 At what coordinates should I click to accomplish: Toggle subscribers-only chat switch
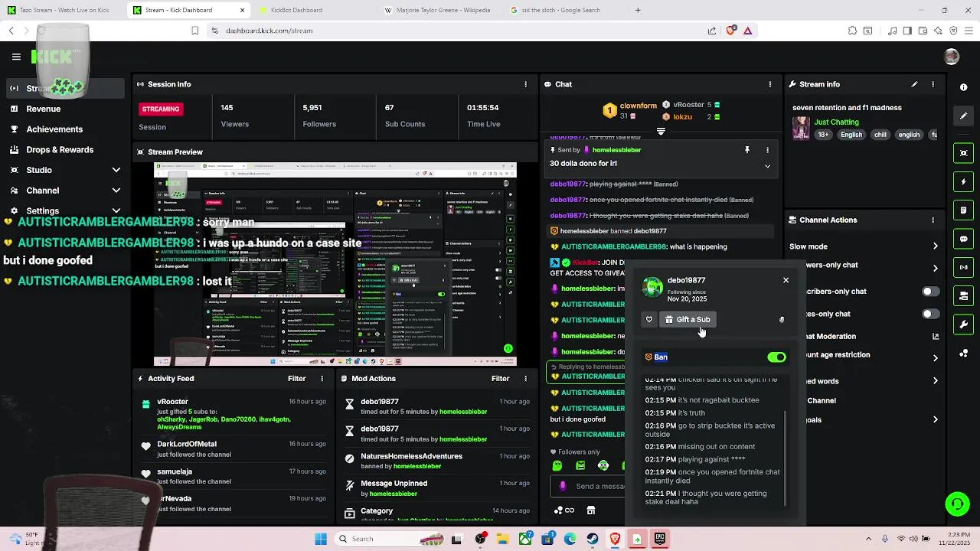coord(930,292)
